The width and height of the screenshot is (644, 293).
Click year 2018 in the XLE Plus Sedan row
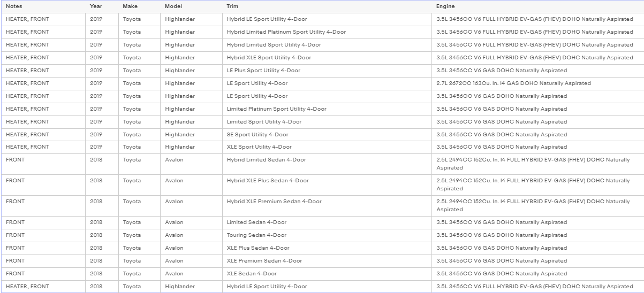96,248
